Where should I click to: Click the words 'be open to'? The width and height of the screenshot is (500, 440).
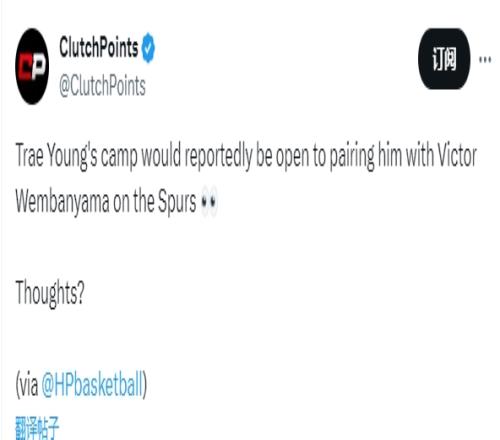tap(291, 157)
